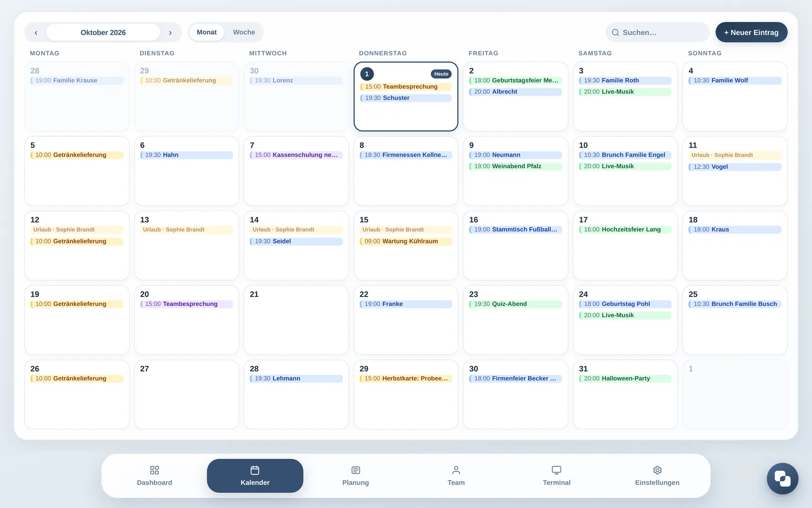Screen dimensions: 812x508
Task: Open Dashboard from bottom navigation
Action: tap(154, 476)
